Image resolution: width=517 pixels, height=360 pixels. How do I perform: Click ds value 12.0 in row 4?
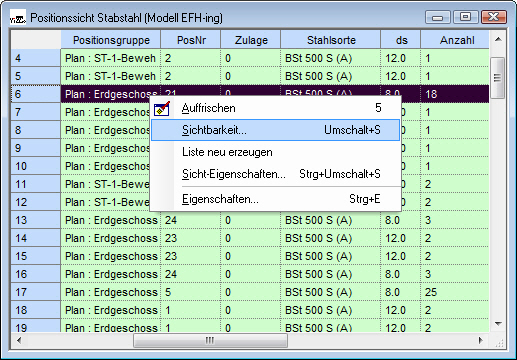tap(401, 58)
